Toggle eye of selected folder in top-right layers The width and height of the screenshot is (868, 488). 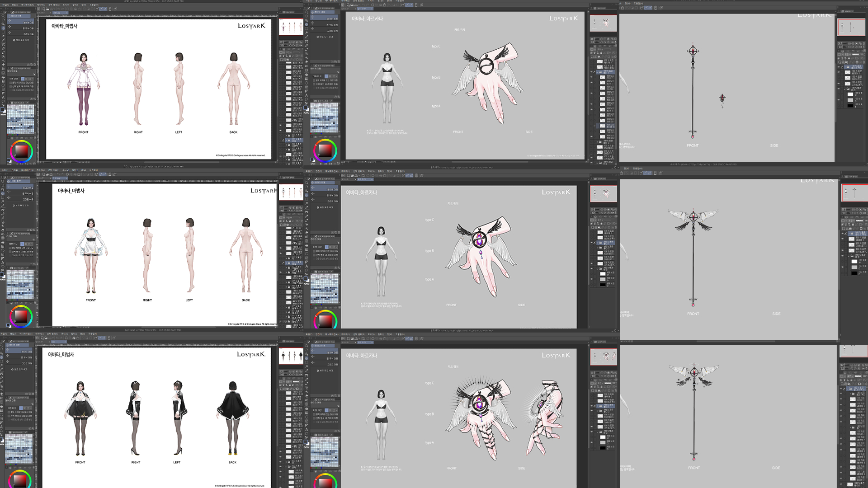click(839, 67)
